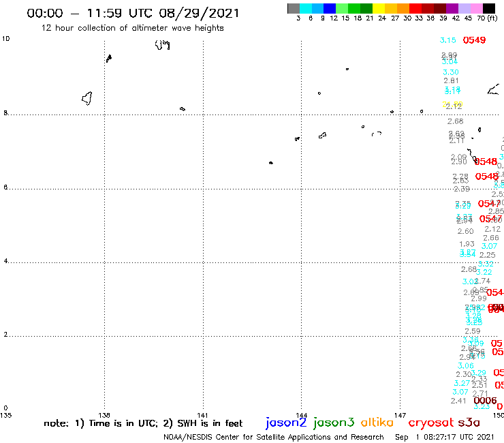Click the blue 'jason2' legend label

pos(286,423)
